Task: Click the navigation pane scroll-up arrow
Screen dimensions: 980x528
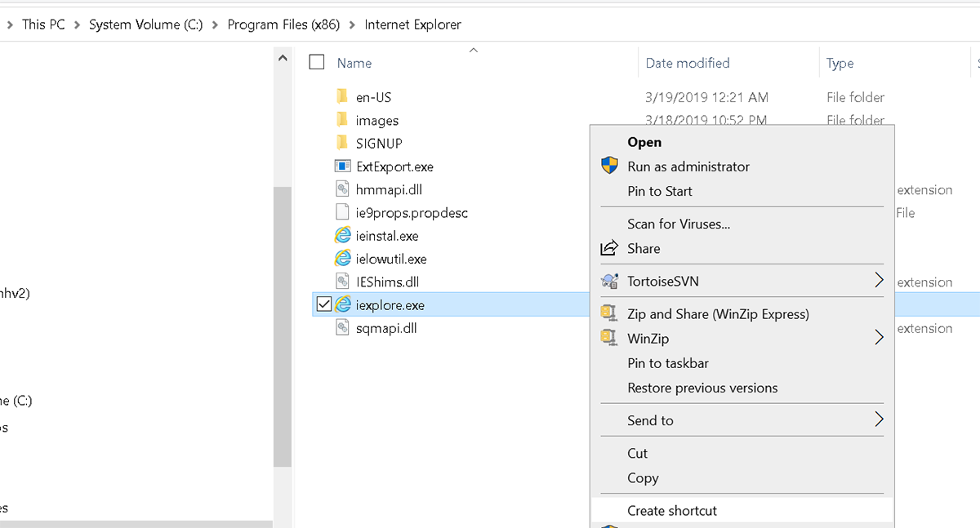Action: pos(283,59)
